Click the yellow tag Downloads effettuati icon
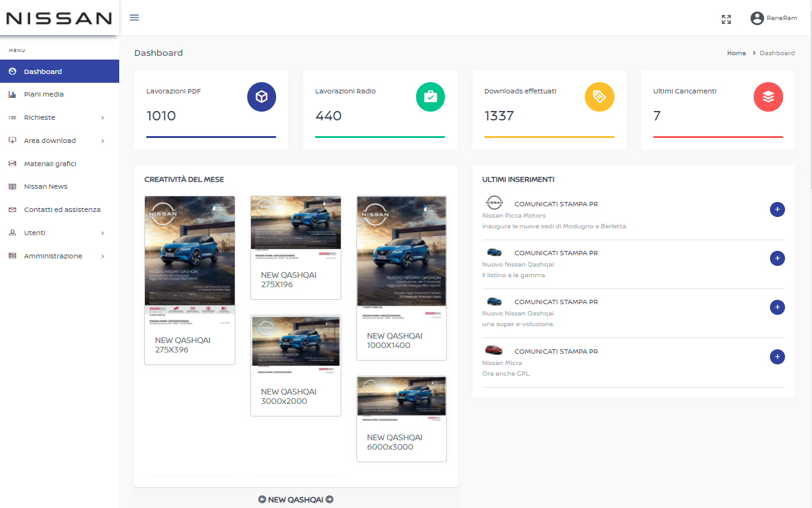 click(599, 97)
